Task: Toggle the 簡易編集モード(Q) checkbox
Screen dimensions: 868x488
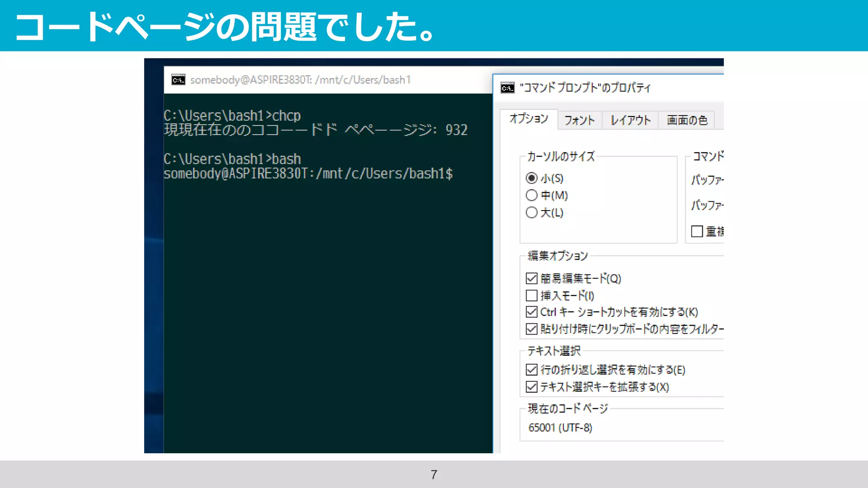Action: tap(531, 278)
